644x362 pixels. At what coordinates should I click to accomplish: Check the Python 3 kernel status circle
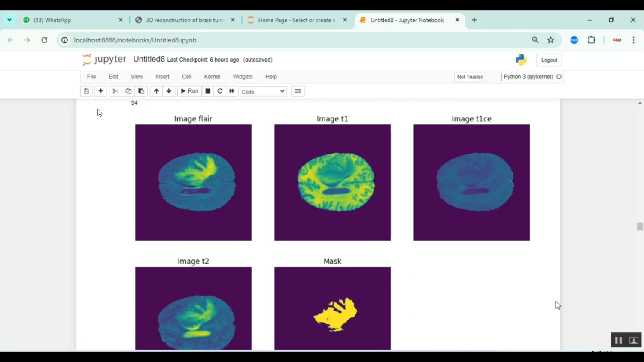tap(559, 77)
